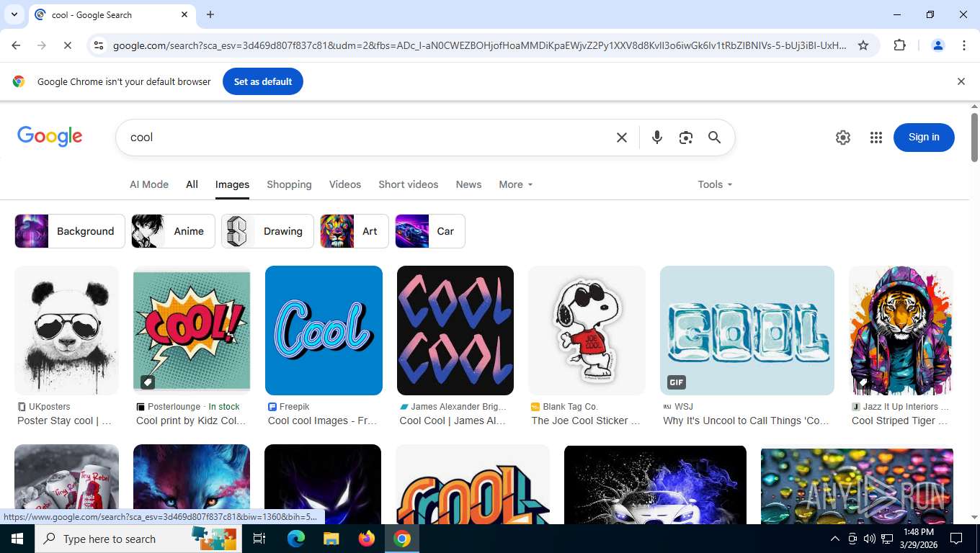Go to the Google logo homepage

tap(50, 137)
